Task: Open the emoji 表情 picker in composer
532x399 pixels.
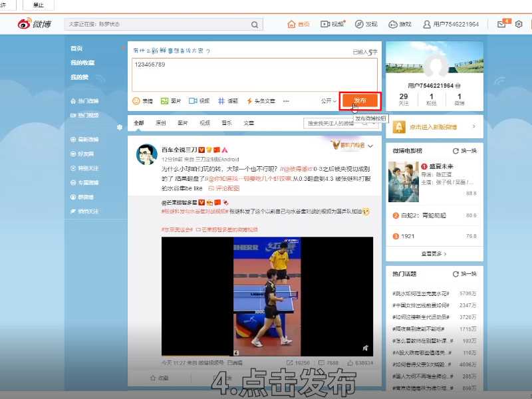Action: pos(143,100)
